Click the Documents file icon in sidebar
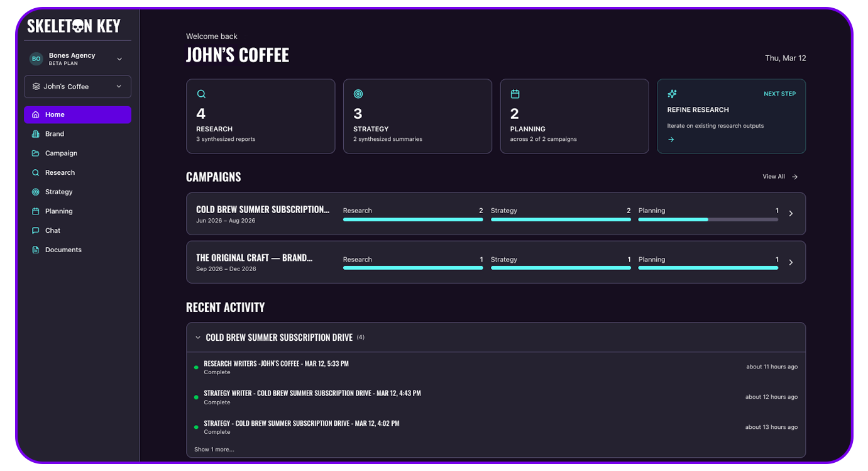 click(x=36, y=250)
